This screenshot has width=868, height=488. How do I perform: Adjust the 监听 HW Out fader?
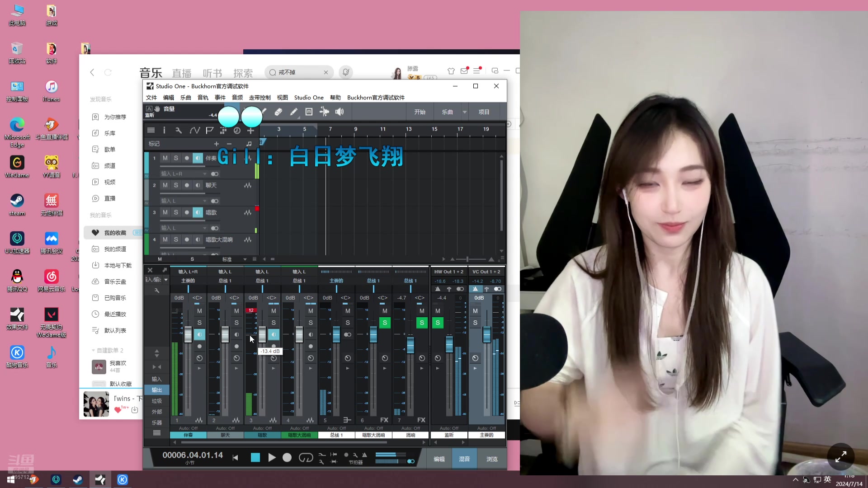coord(449,345)
